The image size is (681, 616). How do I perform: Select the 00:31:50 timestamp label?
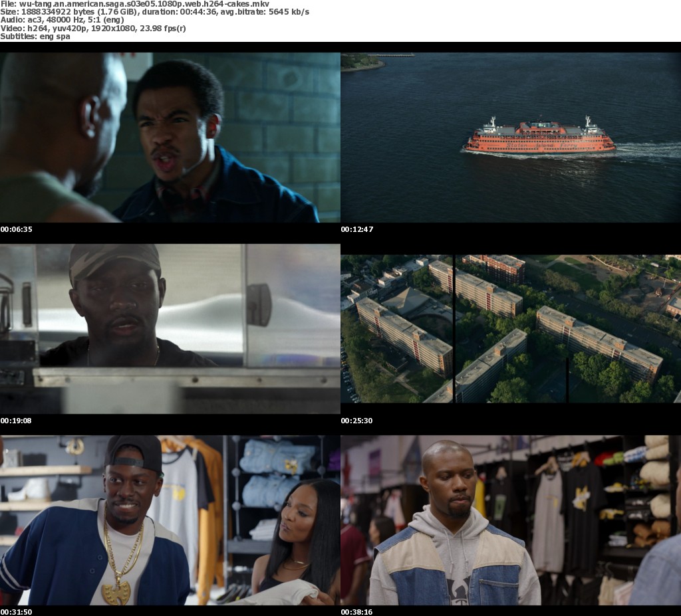coord(17,611)
